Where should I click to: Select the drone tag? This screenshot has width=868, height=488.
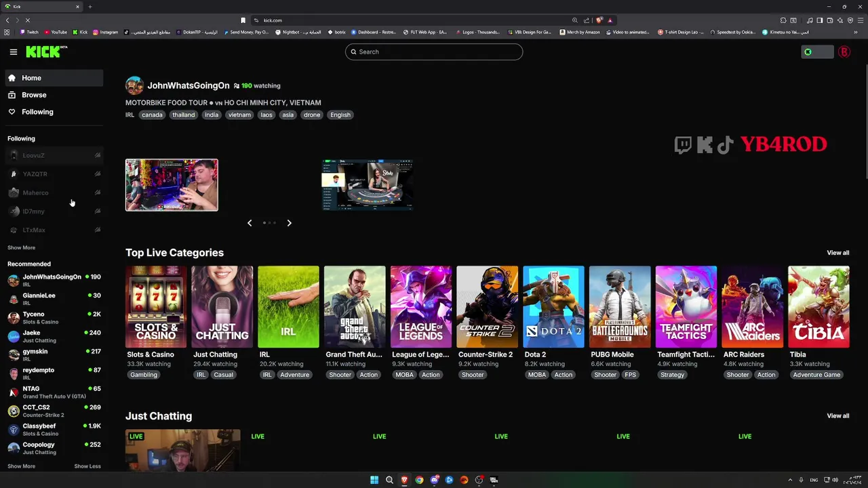(312, 115)
